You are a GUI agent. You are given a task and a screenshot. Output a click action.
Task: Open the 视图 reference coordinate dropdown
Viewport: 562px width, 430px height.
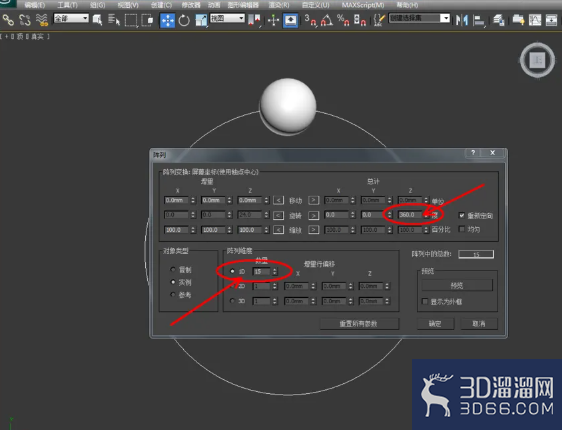[227, 18]
